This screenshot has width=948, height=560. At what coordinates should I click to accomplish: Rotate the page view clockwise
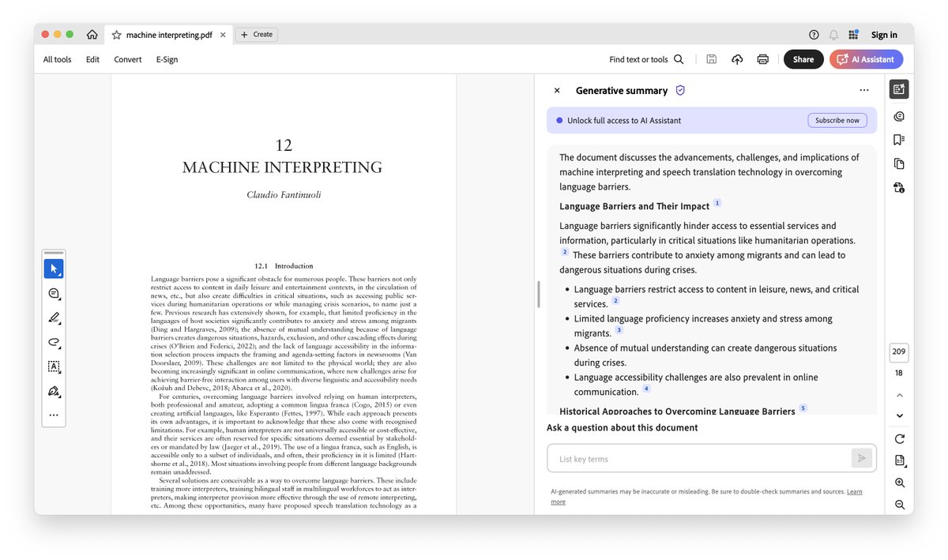(899, 439)
